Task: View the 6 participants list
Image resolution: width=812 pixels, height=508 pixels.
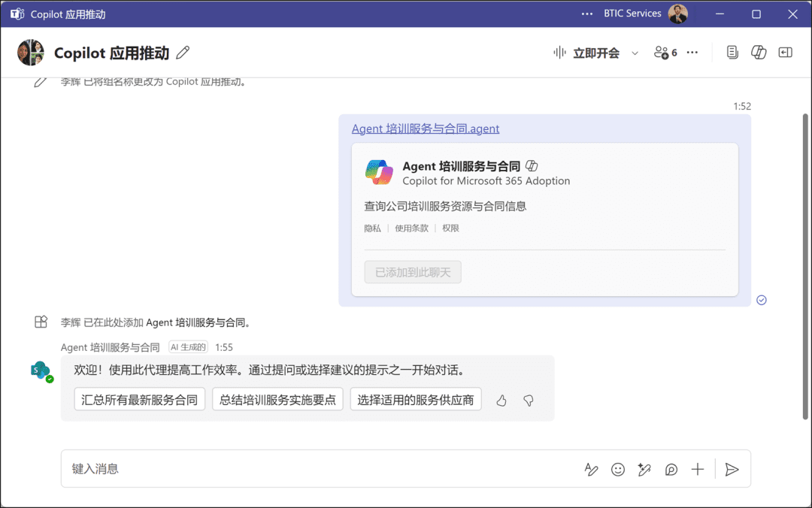Action: point(665,53)
